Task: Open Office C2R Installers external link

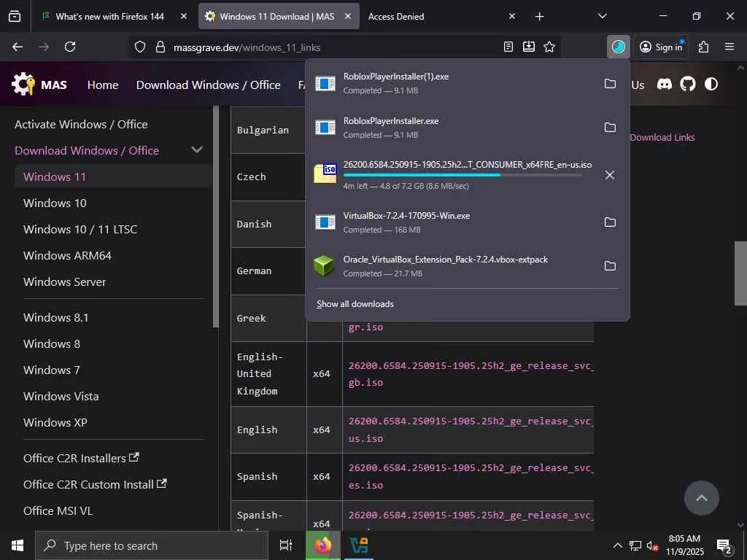Action: click(x=81, y=458)
